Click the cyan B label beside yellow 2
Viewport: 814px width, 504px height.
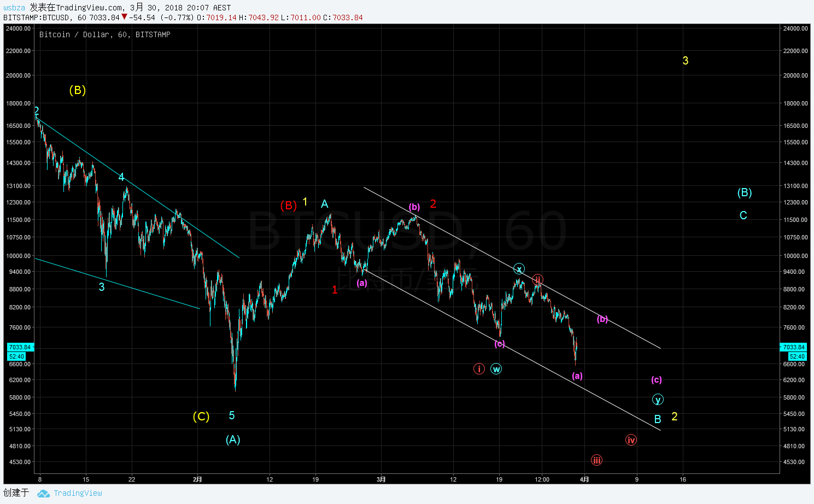pyautogui.click(x=658, y=419)
